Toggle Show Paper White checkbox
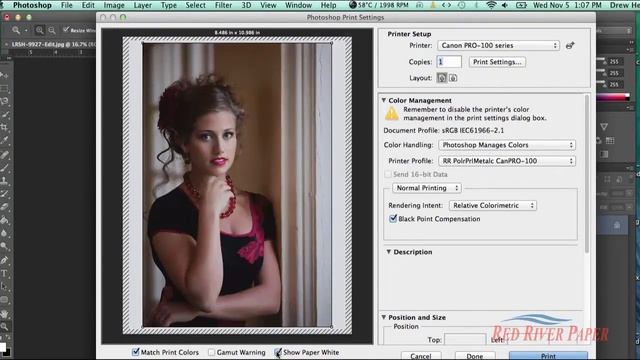 (x=278, y=352)
